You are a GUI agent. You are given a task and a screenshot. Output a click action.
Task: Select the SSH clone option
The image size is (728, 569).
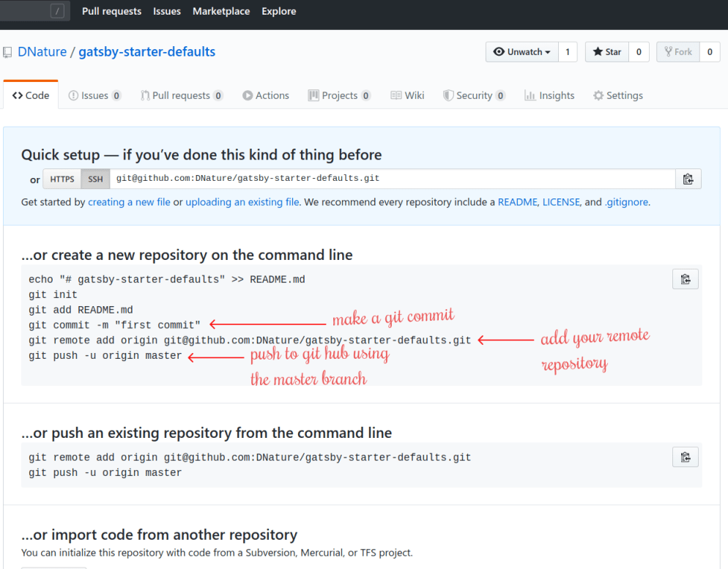(94, 178)
